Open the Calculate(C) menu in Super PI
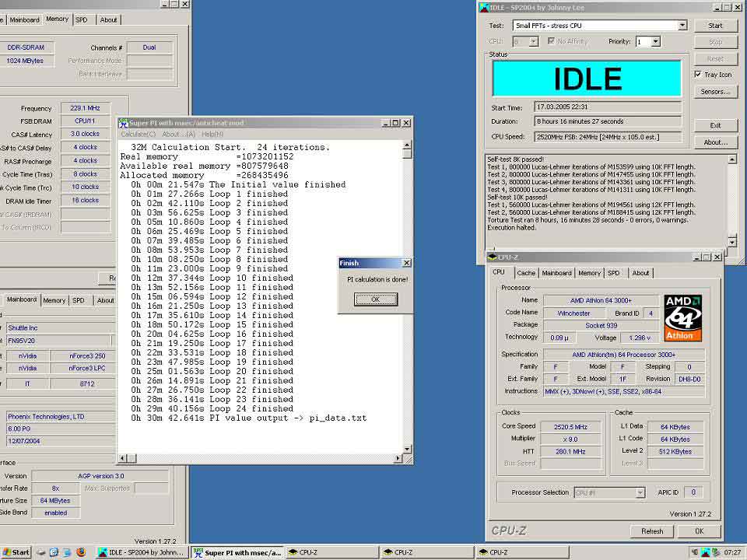This screenshot has width=747, height=560. click(139, 135)
